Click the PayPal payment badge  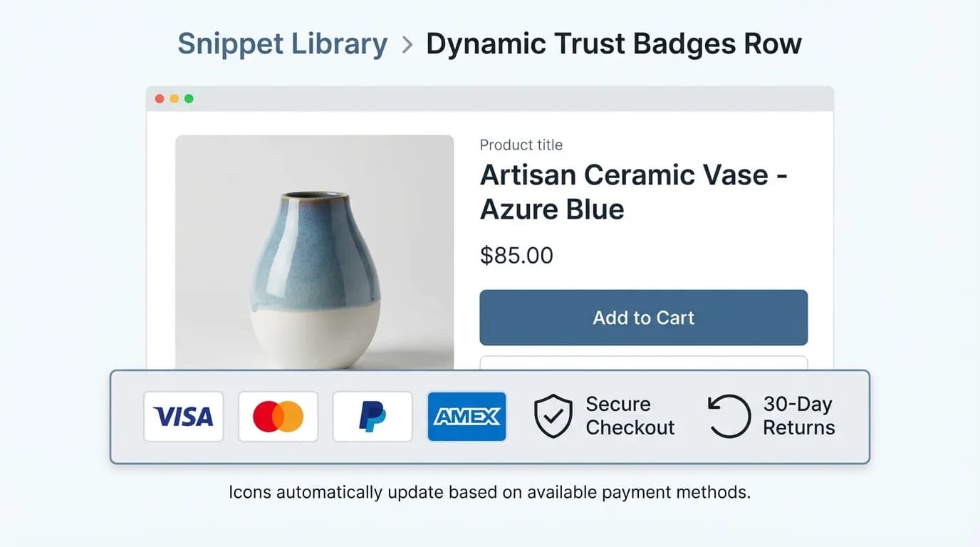pyautogui.click(x=372, y=417)
